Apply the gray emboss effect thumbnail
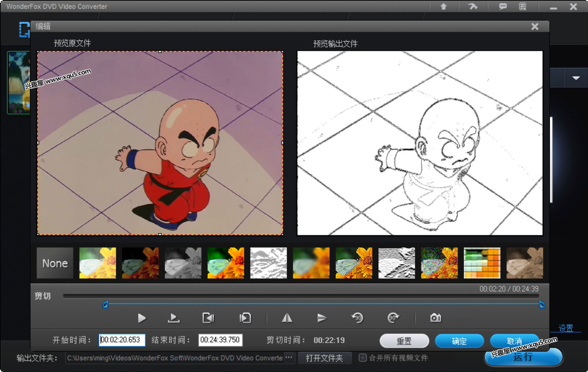The height and width of the screenshot is (372, 588). [397, 263]
